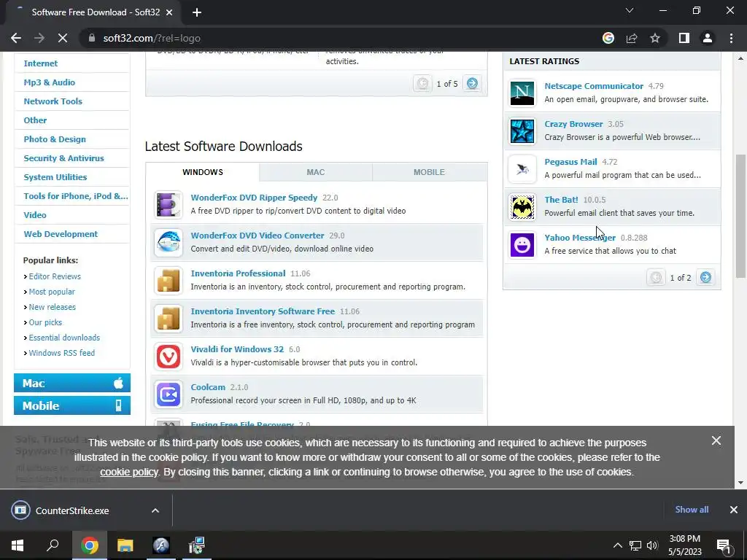Screen dimensions: 747x560
Task: Go to next page of Latest Ratings
Action: click(x=705, y=277)
